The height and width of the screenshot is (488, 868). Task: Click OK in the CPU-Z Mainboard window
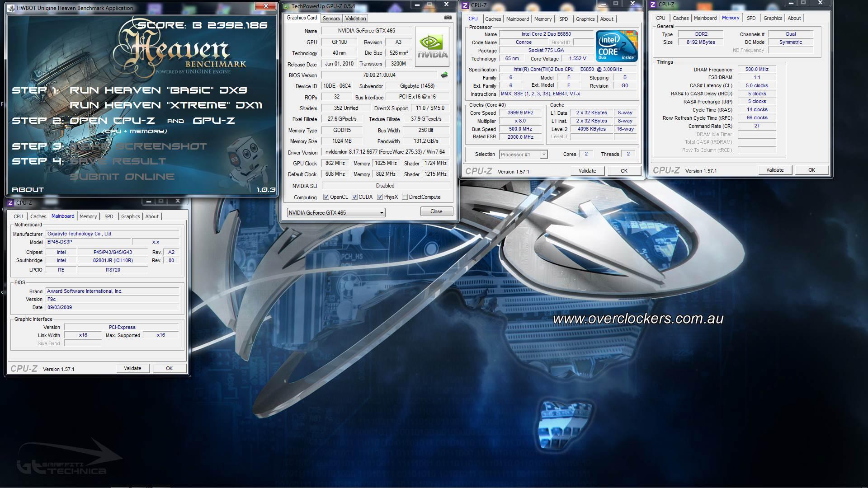pos(169,368)
